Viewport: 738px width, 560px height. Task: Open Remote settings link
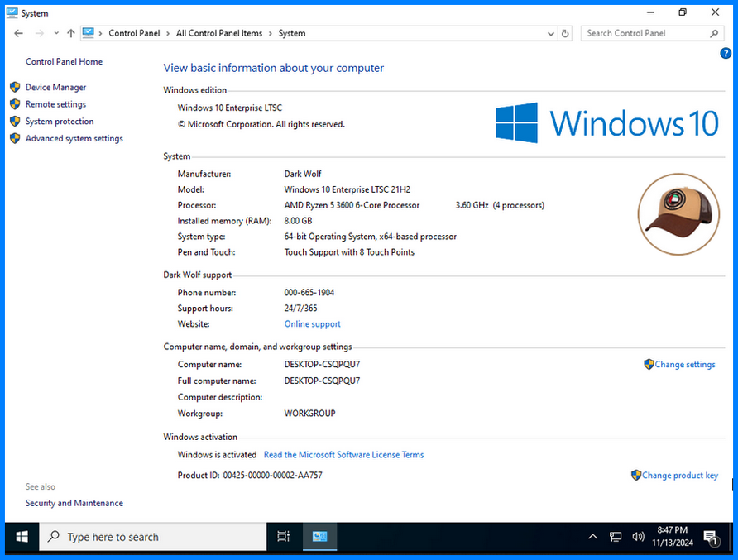55,104
